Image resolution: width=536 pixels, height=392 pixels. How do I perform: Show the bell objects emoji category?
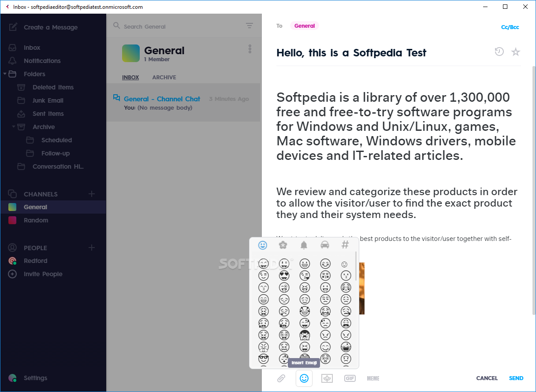[x=304, y=245]
